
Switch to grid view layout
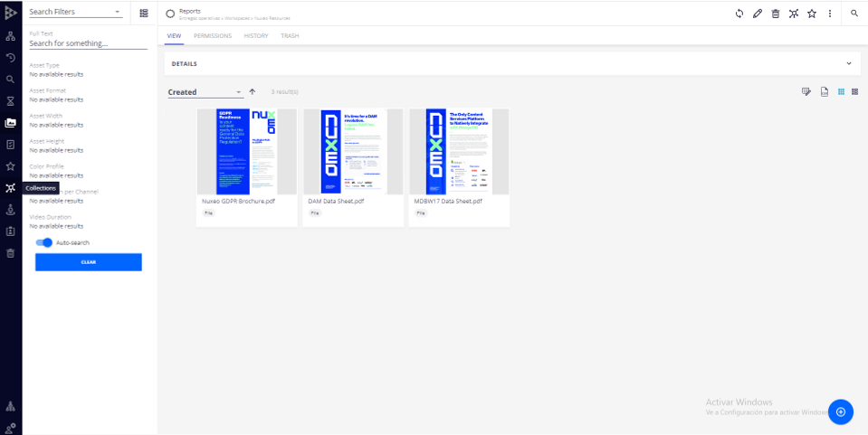click(x=840, y=91)
